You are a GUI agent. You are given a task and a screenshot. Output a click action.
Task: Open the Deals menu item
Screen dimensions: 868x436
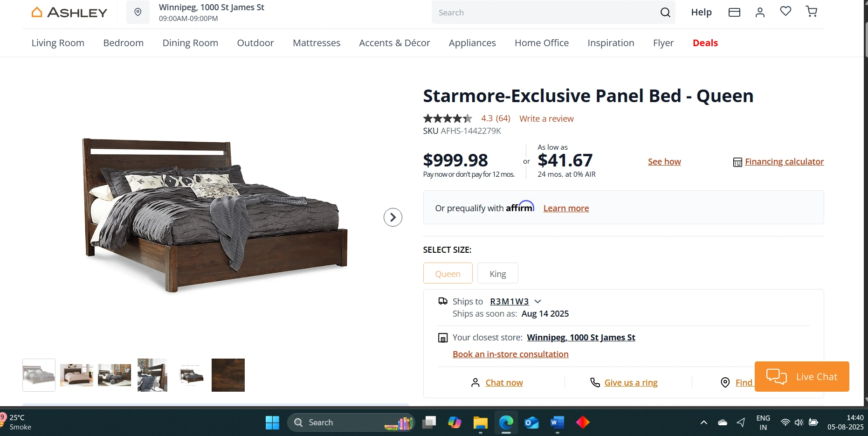(x=705, y=43)
